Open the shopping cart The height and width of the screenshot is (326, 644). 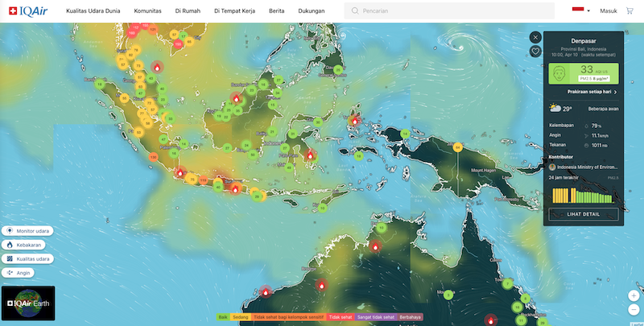coord(630,11)
